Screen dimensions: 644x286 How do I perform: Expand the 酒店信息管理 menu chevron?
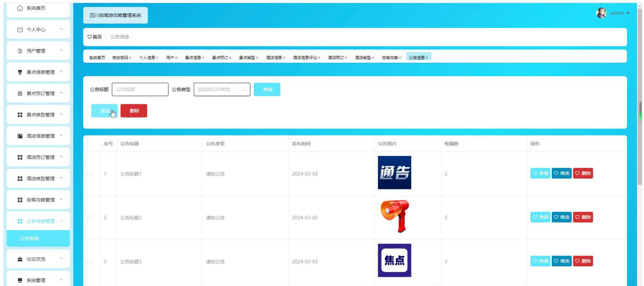click(61, 135)
